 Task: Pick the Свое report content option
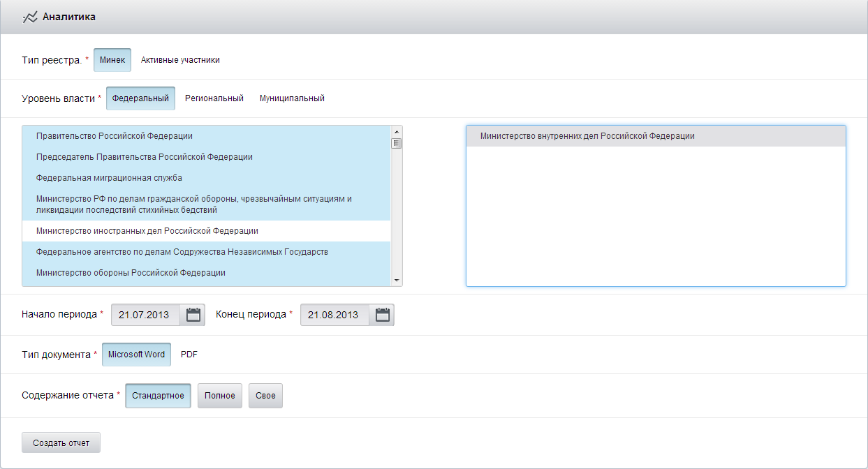click(x=265, y=396)
